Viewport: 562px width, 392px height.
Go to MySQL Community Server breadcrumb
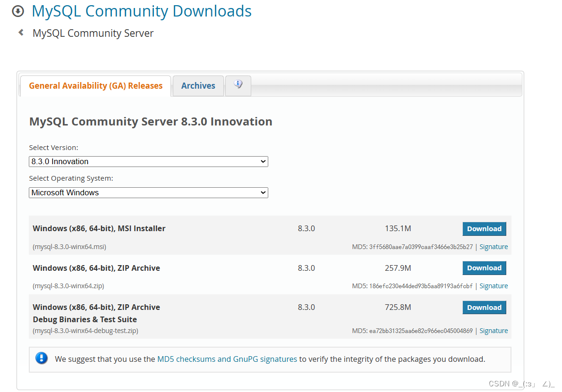coord(93,33)
